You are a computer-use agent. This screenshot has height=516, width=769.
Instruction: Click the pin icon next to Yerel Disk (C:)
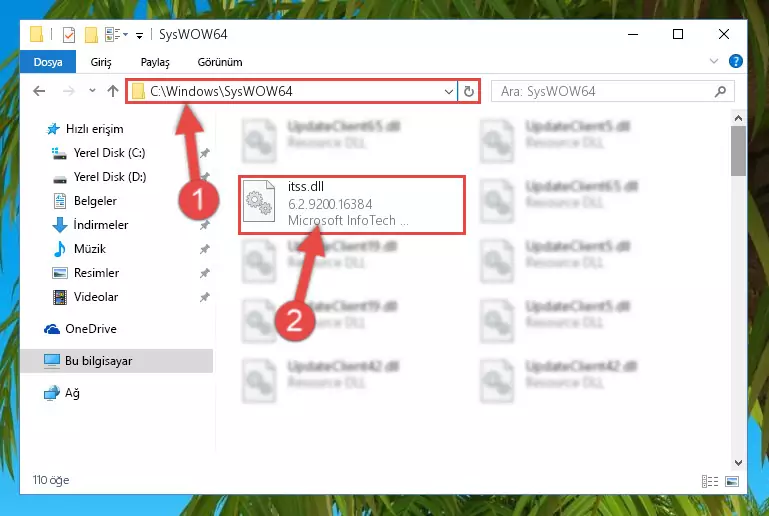[205, 154]
